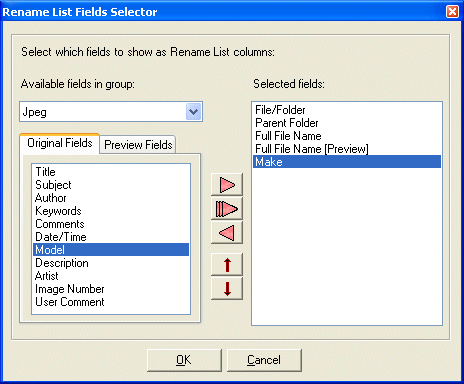Remove selected field with left arrow
This screenshot has height=384, width=464.
click(x=227, y=233)
